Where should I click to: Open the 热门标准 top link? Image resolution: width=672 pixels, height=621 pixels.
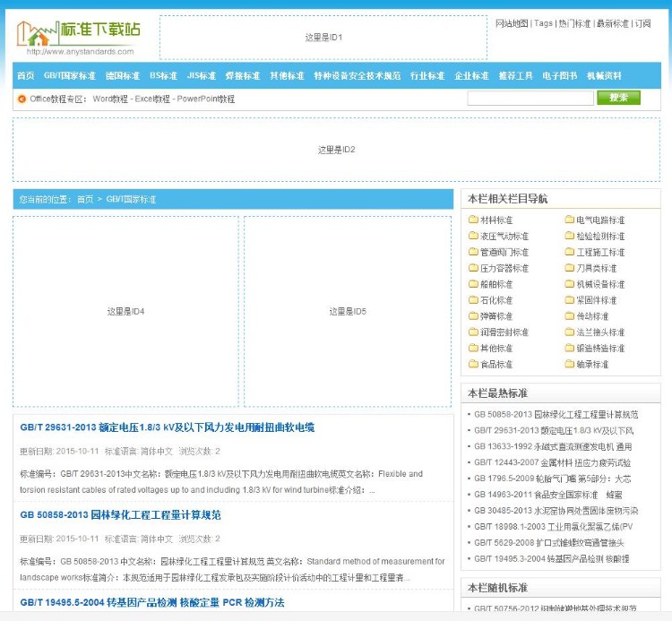(574, 23)
